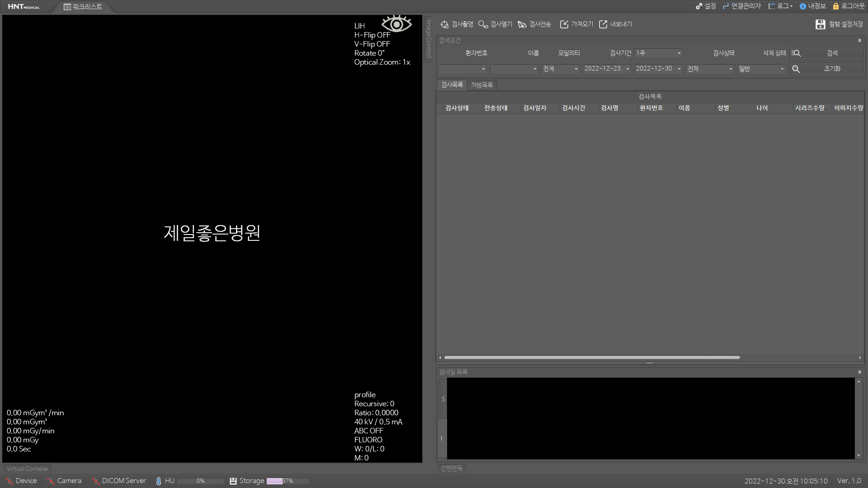Select the S tab in the thumbnail list
The image size is (868, 488).
point(443,399)
